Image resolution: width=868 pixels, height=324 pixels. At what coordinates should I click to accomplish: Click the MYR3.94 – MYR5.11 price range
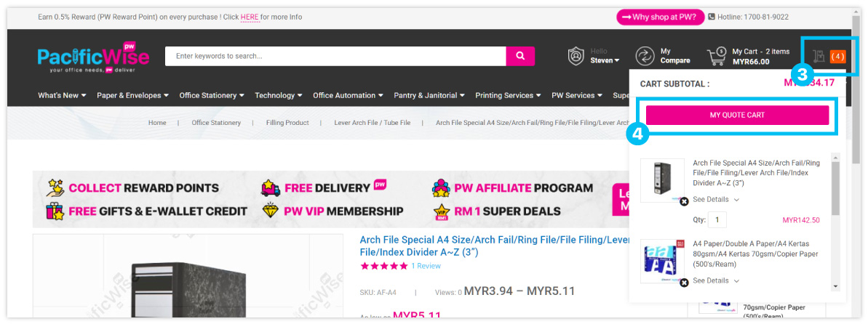pos(519,291)
